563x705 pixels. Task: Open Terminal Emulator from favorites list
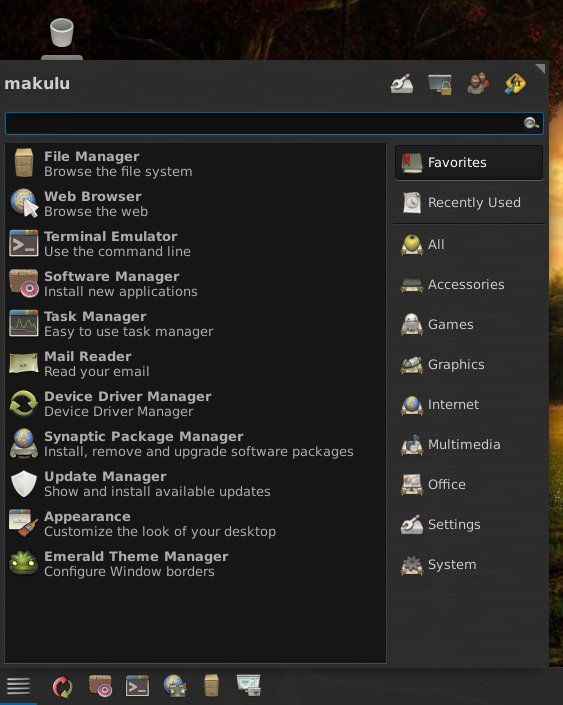(196, 244)
